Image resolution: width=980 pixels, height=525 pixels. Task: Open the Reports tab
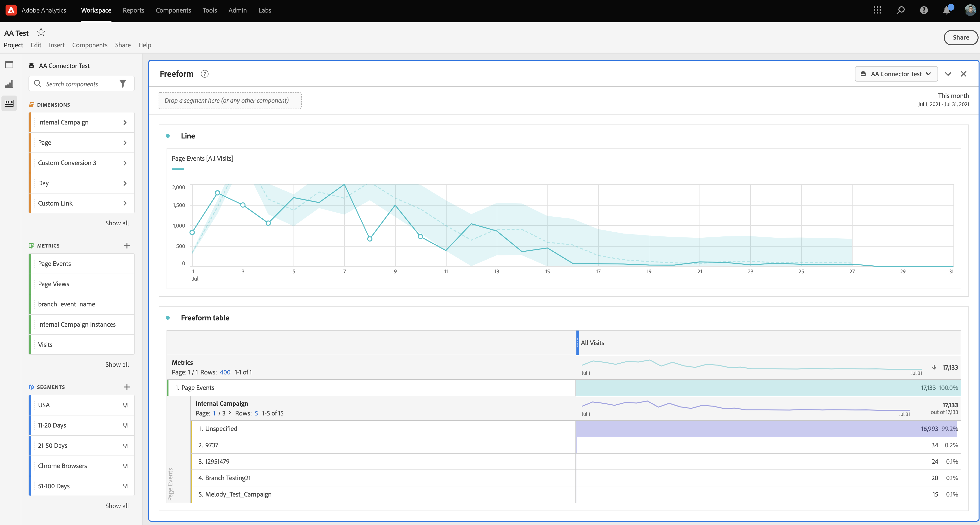pos(133,10)
